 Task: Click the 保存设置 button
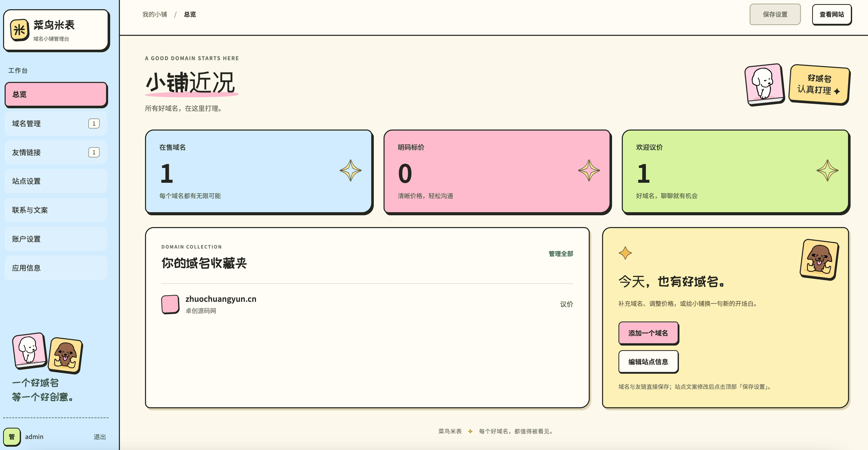pos(775,14)
